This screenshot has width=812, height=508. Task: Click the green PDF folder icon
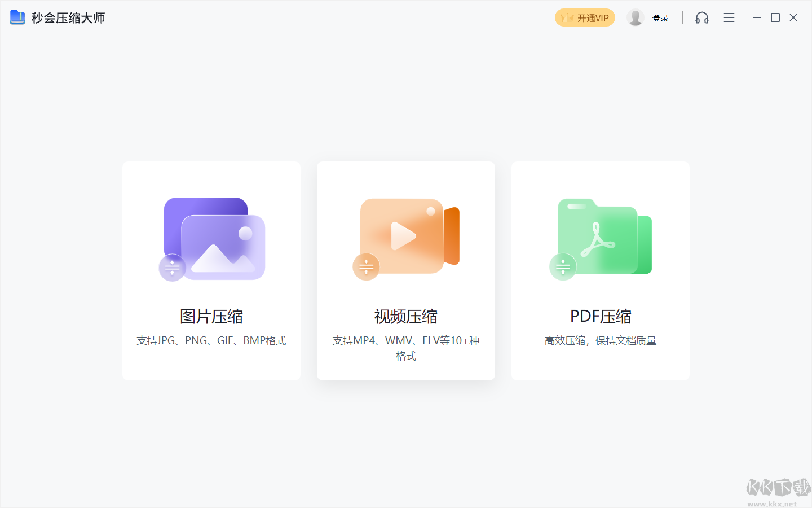[602, 236]
